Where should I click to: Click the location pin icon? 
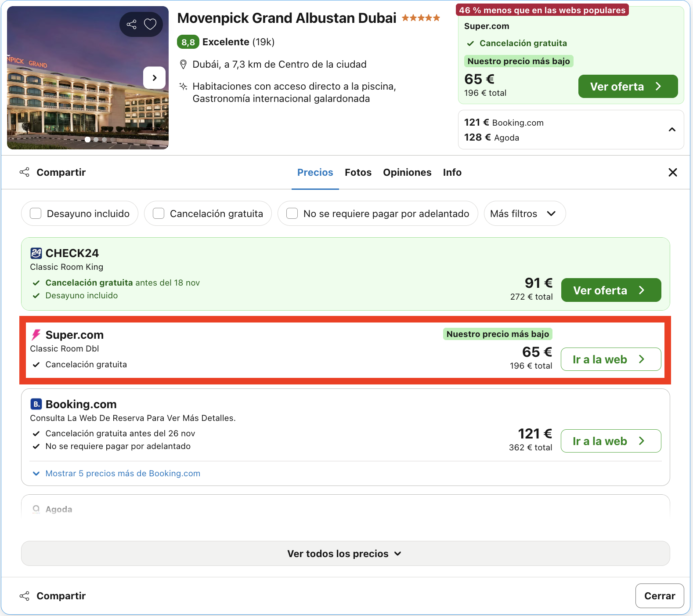(x=184, y=65)
